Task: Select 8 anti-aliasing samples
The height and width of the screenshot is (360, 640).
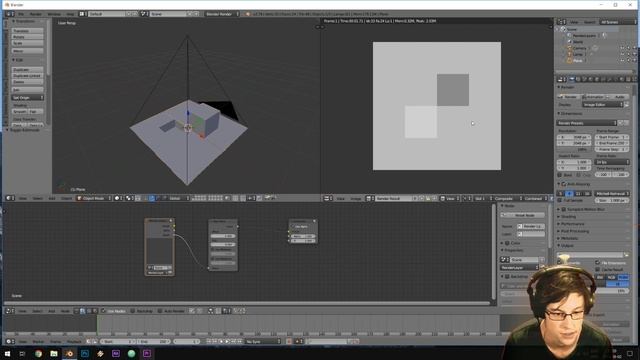Action: [x=569, y=193]
